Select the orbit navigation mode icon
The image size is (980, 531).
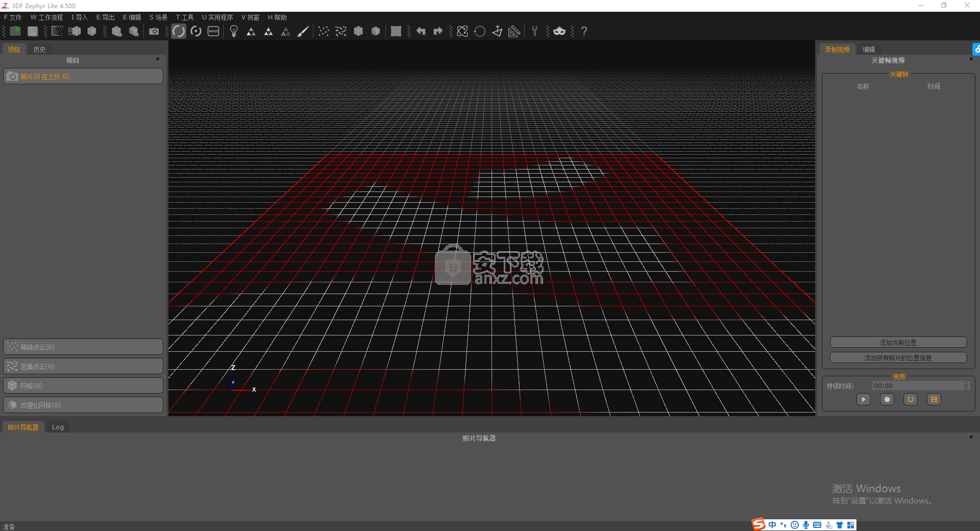[x=179, y=31]
